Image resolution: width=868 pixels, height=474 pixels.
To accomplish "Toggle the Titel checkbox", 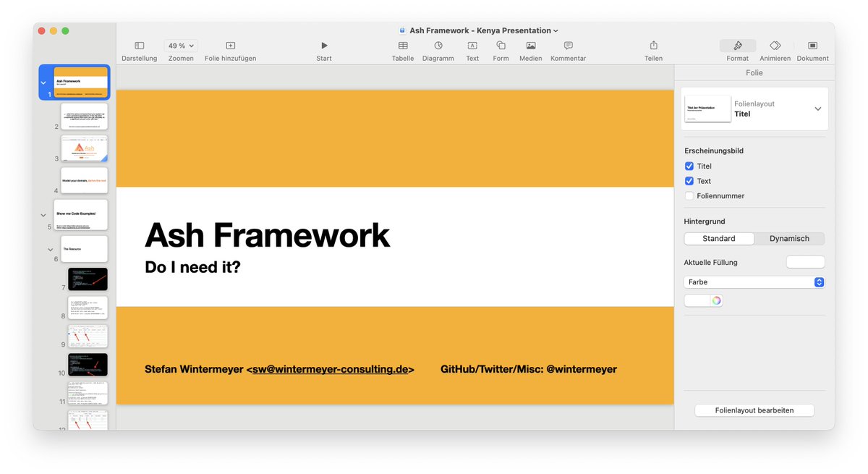I will (x=689, y=166).
